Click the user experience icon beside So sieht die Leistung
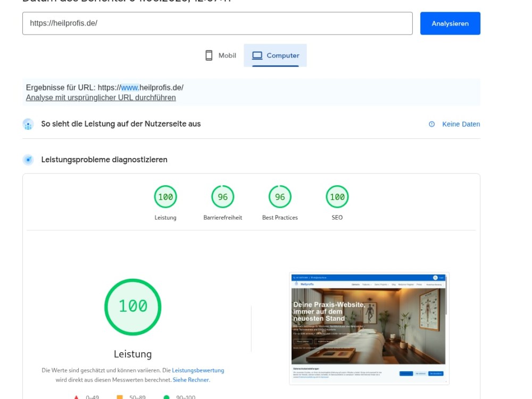Screen dimensions: 532x399 tap(28, 124)
